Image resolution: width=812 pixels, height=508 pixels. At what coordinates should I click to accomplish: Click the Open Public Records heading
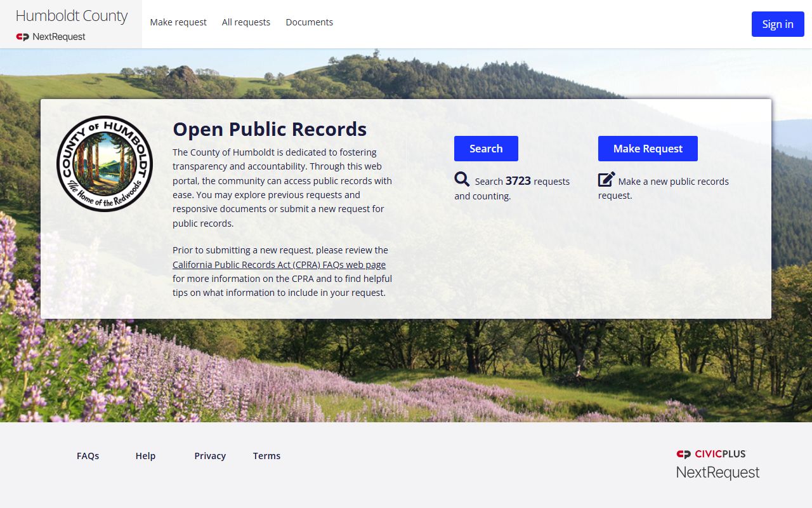pyautogui.click(x=270, y=129)
